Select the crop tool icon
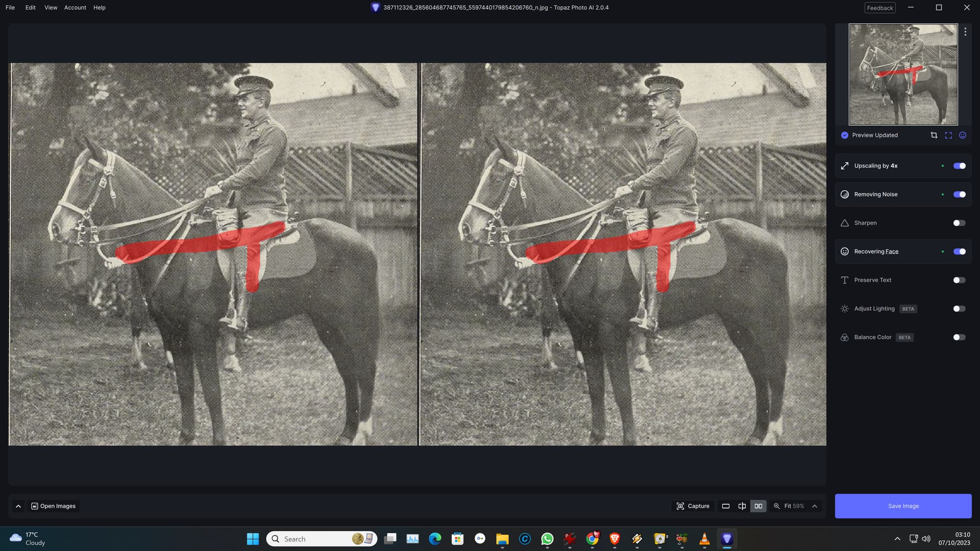 pyautogui.click(x=934, y=135)
